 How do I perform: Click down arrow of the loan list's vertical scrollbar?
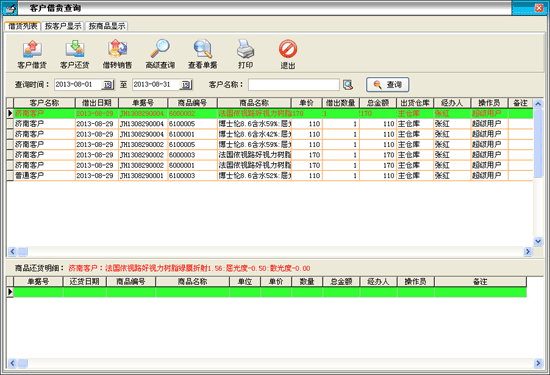tap(538, 241)
